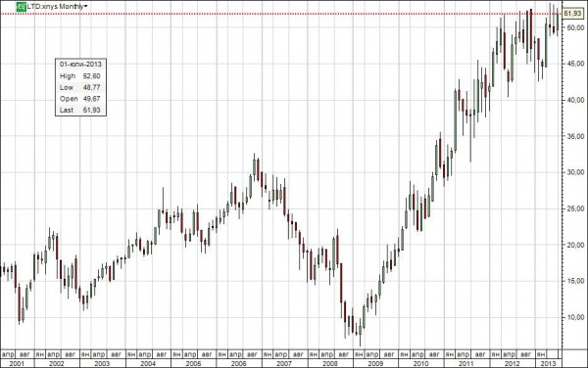This screenshot has height=368, width=588.
Task: Click the 2011 year label on the time axis
Action: click(x=466, y=363)
